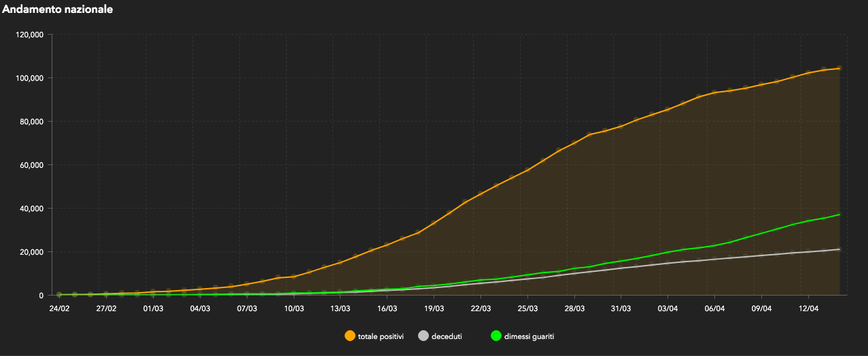Click the 28/03 x-axis label
This screenshot has width=868, height=356.
[574, 308]
